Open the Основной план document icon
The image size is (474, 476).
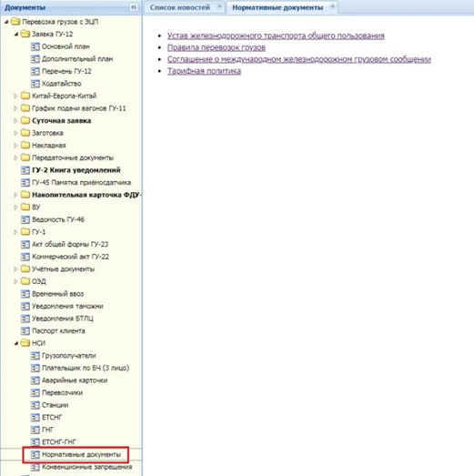[x=35, y=46]
